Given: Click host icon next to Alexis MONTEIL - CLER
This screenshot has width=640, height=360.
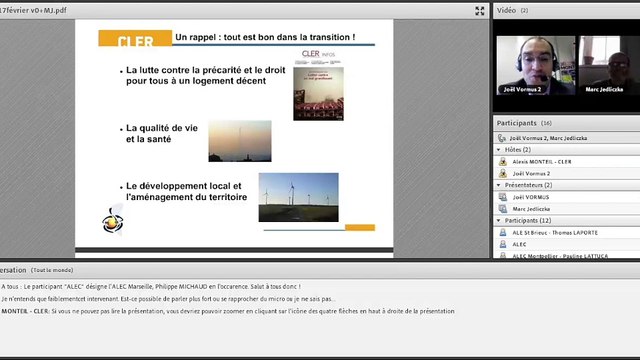Looking at the screenshot, I should coord(503,162).
